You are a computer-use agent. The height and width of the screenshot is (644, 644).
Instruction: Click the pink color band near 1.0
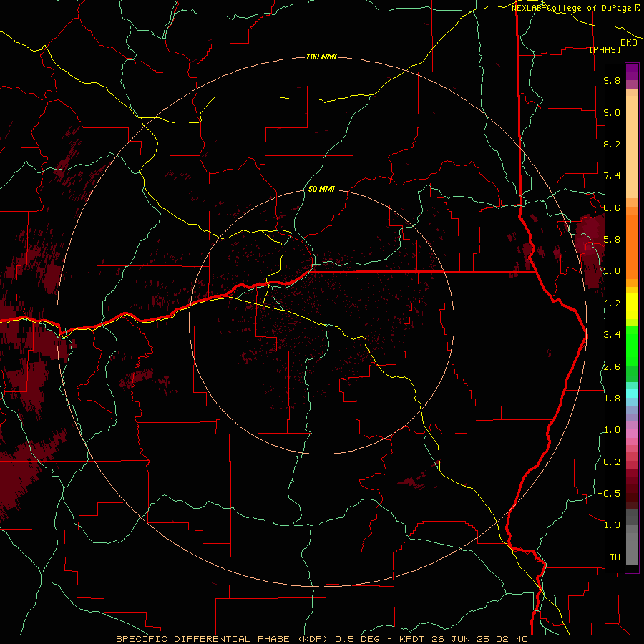point(632,434)
